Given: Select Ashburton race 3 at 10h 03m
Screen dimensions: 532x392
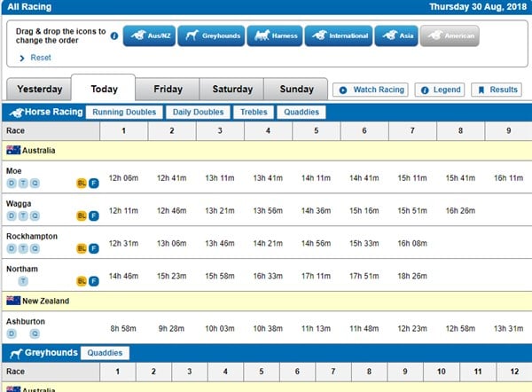Looking at the screenshot, I should tap(220, 328).
